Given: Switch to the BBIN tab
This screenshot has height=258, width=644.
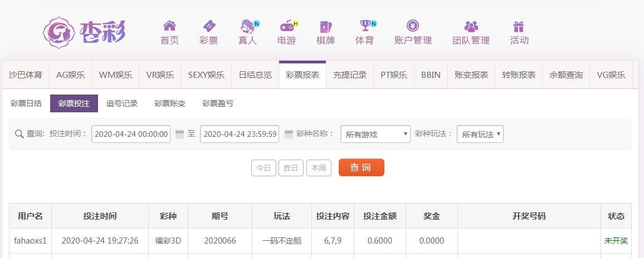Looking at the screenshot, I should tap(431, 75).
